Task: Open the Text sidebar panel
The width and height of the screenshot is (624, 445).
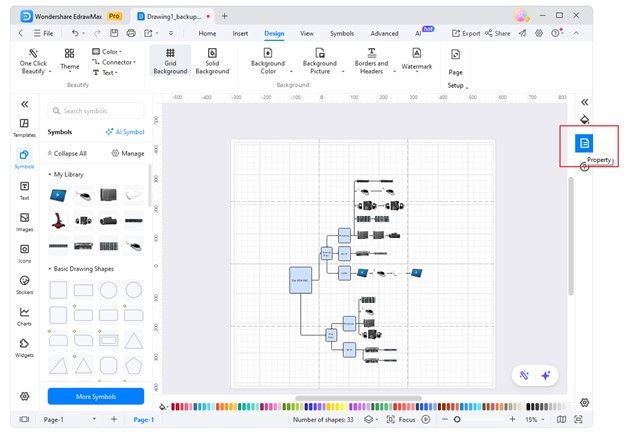Action: coord(24,190)
